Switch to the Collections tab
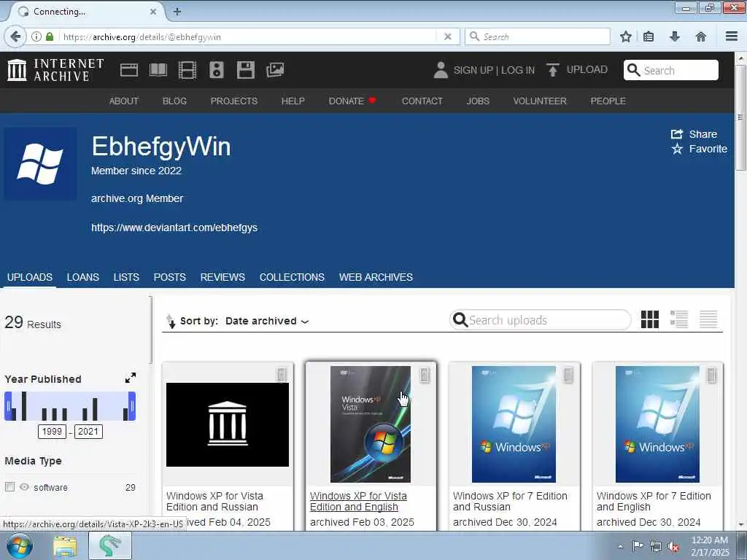 coord(292,277)
